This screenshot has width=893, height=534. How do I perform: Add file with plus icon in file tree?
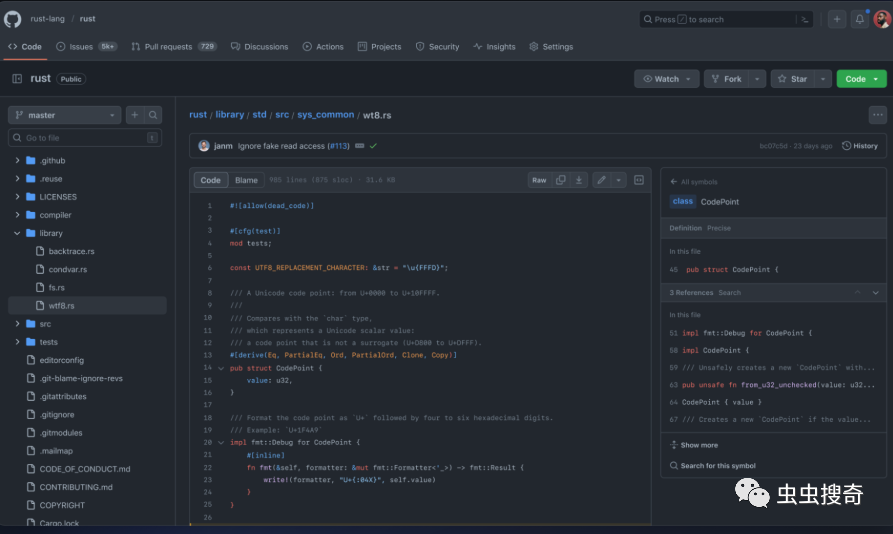tap(134, 115)
